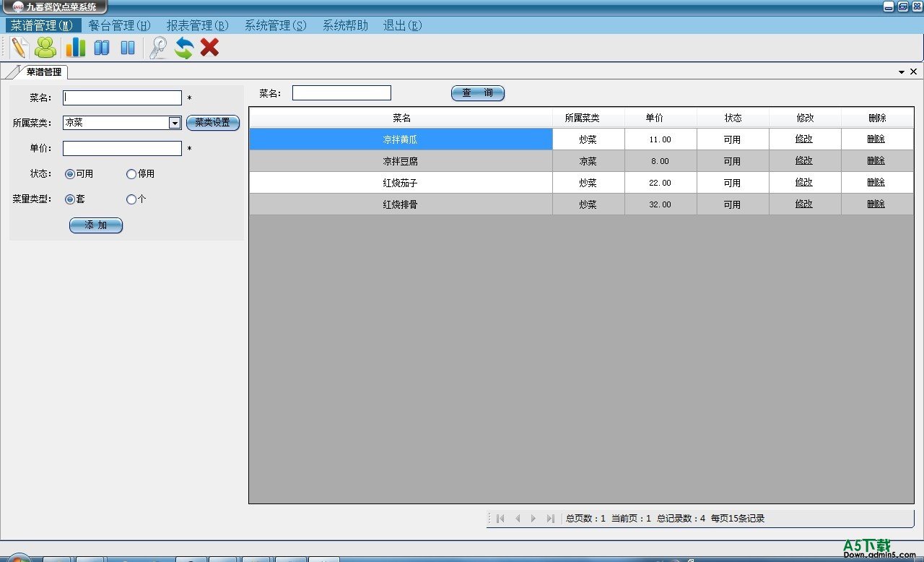Choose 套 as the 菜量类型
The width and height of the screenshot is (924, 562).
click(x=70, y=199)
